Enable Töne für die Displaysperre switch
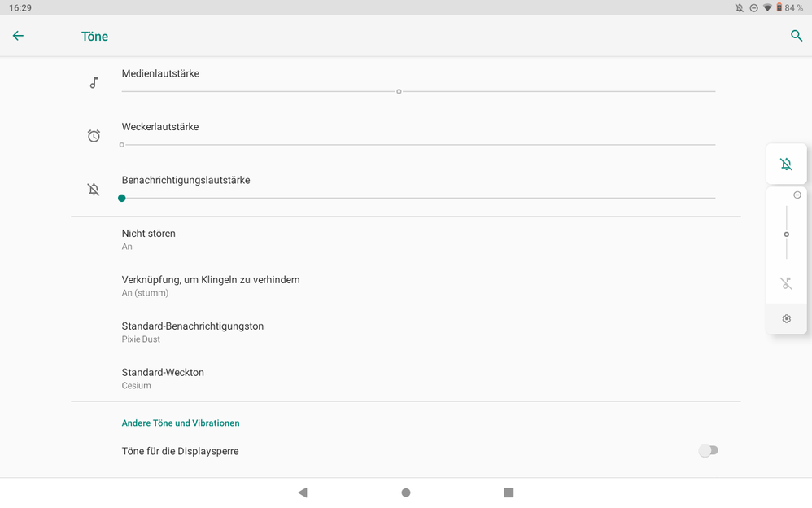This screenshot has width=812, height=508. tap(709, 451)
